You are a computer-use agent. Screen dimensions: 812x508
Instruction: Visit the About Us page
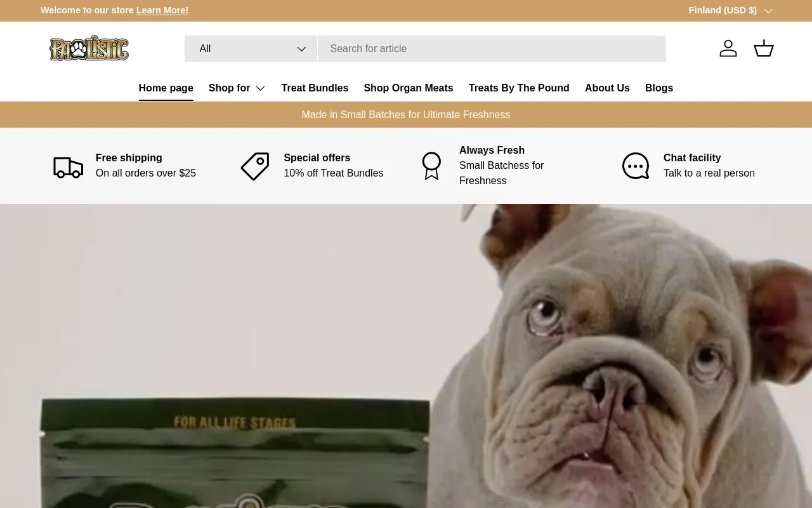[607, 88]
